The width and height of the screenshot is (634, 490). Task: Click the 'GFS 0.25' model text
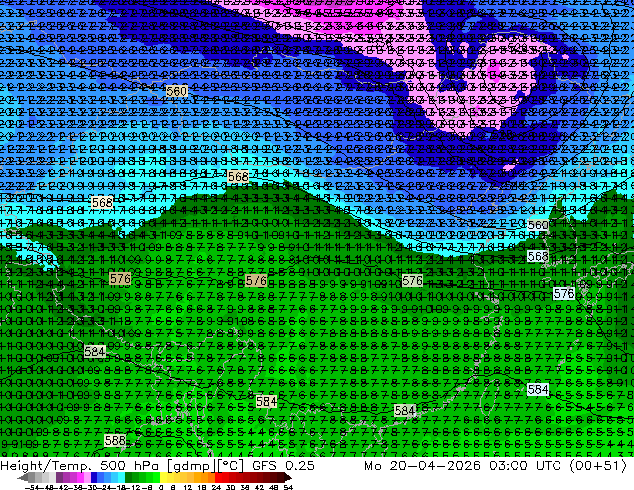coord(283,466)
